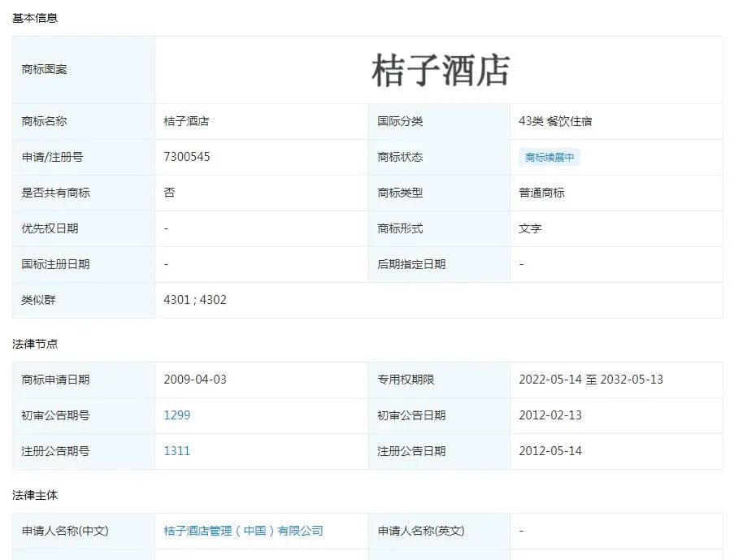734x560 pixels.
Task: Click the 注册公告期号 field label
Action: (56, 451)
